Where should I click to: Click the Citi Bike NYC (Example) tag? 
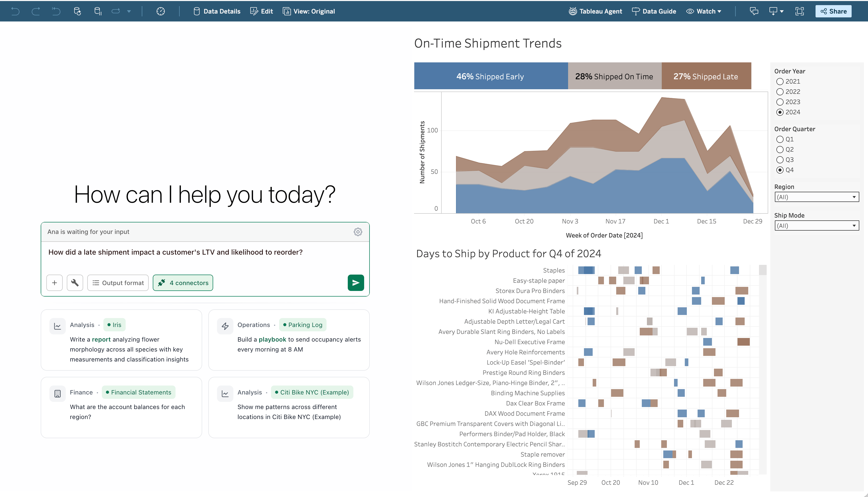[312, 392]
